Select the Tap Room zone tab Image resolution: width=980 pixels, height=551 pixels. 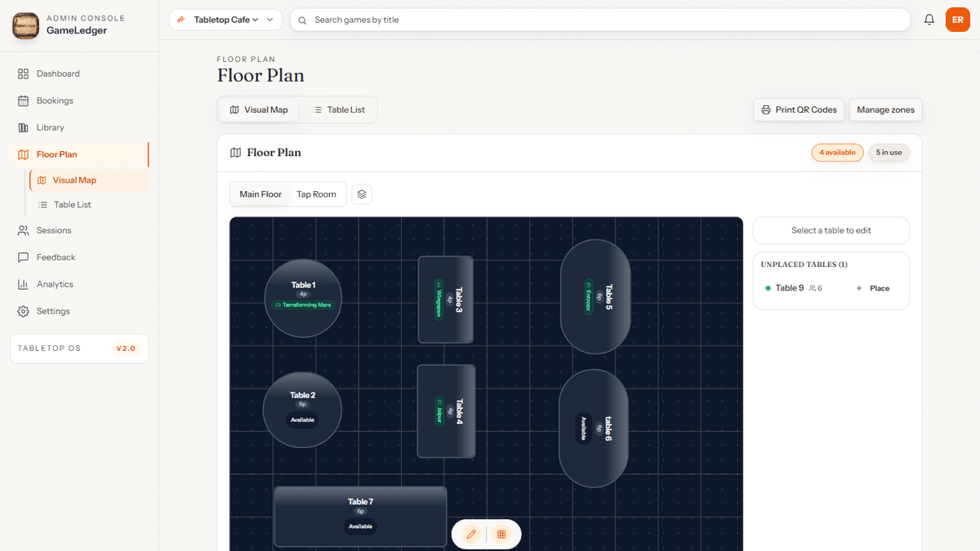click(x=316, y=194)
